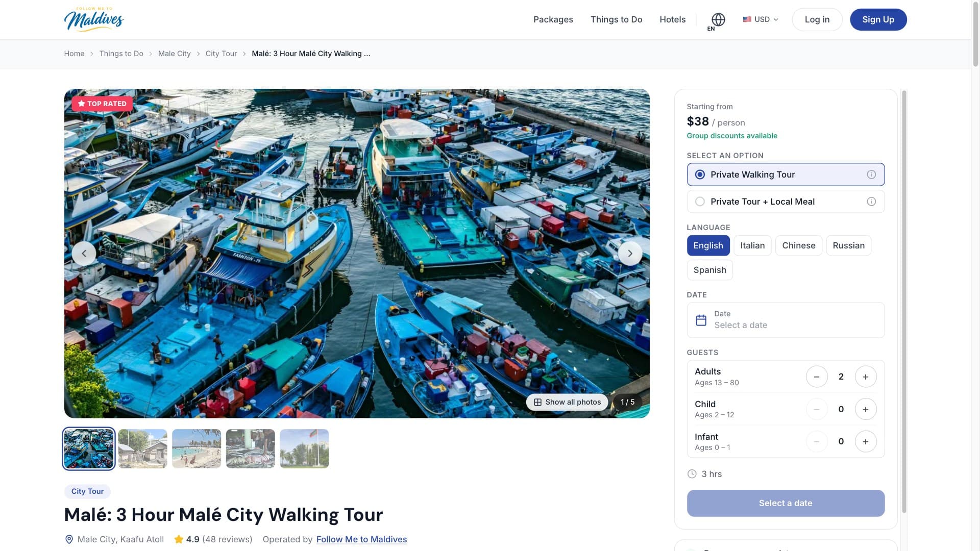Click the Sign Up button
This screenshot has height=551, width=980.
click(x=878, y=19)
